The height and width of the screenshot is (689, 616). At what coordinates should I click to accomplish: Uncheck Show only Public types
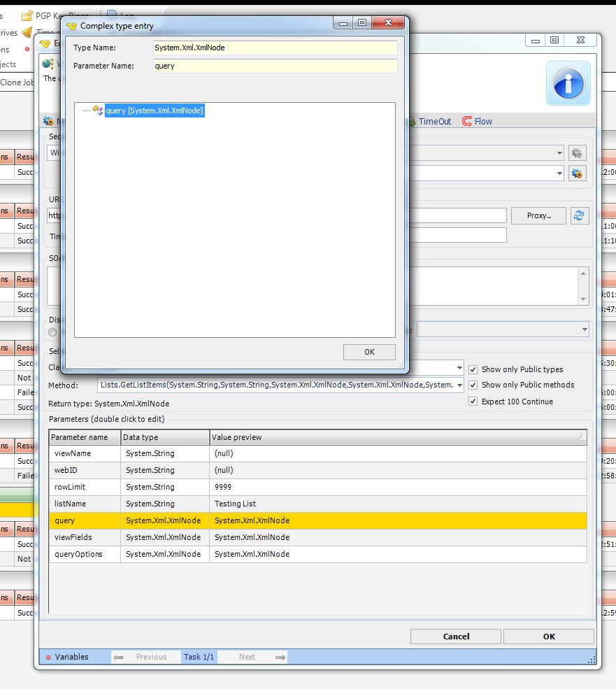[473, 369]
